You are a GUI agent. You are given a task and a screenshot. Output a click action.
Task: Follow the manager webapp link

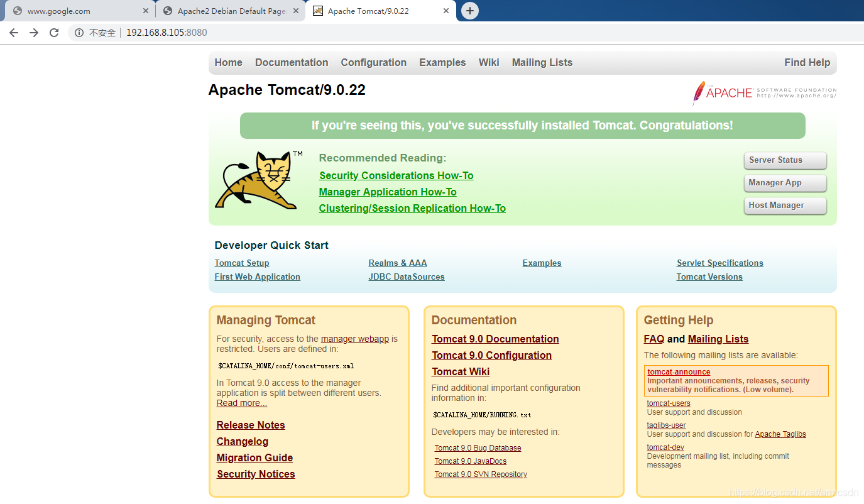pos(355,339)
